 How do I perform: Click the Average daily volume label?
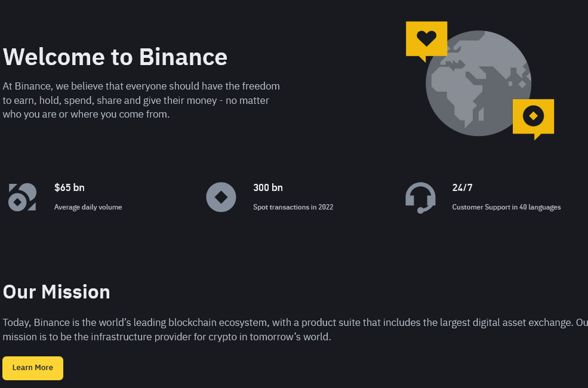[x=88, y=207]
